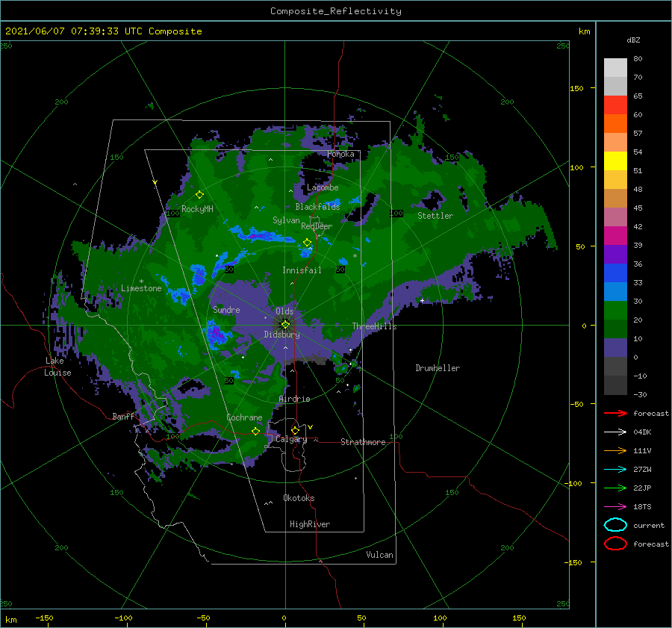Click the 'Sundre' map label

tap(226, 309)
